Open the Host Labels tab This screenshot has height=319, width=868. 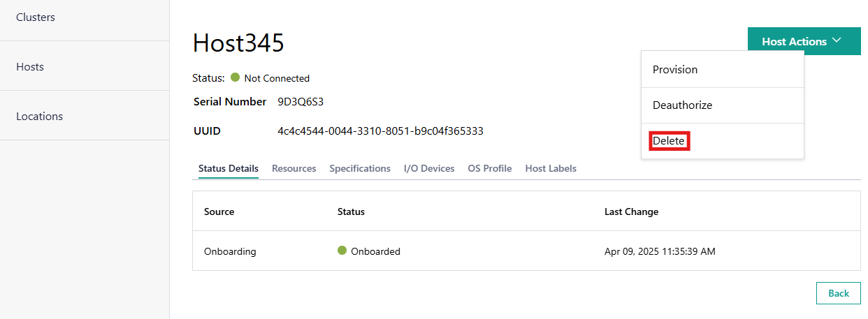[x=551, y=168]
